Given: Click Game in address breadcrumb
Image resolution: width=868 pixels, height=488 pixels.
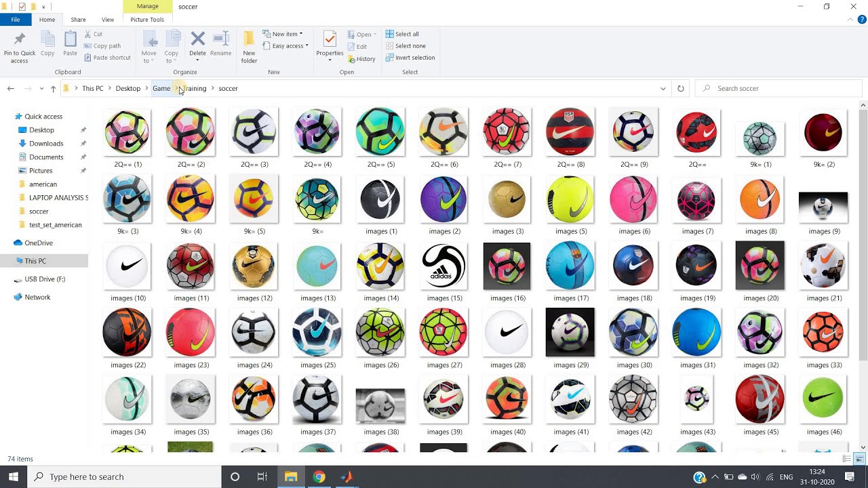Looking at the screenshot, I should click(161, 88).
